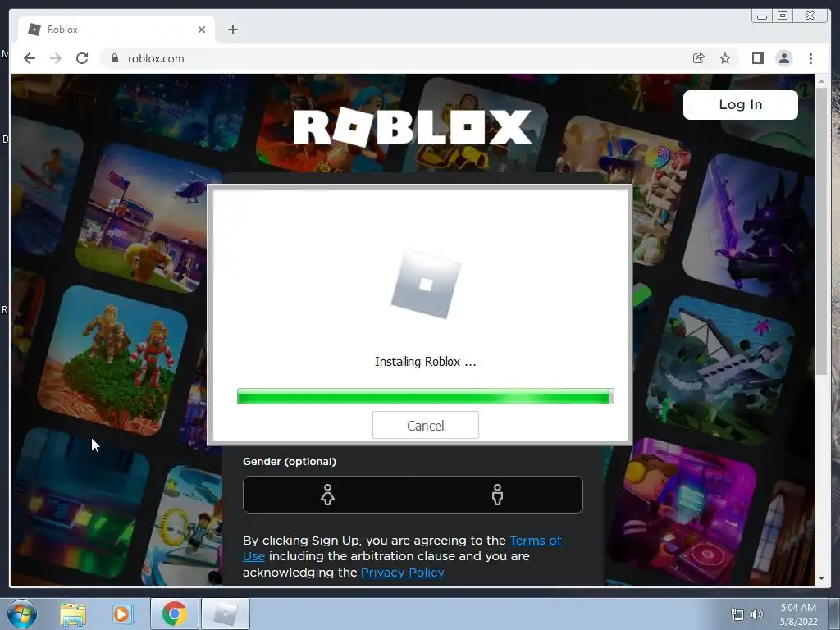
Task: Open the volume speaker tray icon
Action: point(757,614)
